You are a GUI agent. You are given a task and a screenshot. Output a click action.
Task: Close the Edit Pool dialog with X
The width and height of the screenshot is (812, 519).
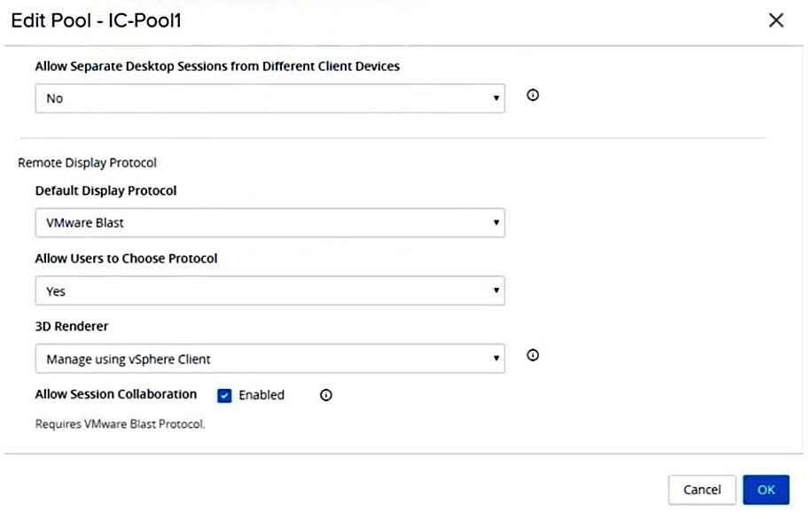776,20
